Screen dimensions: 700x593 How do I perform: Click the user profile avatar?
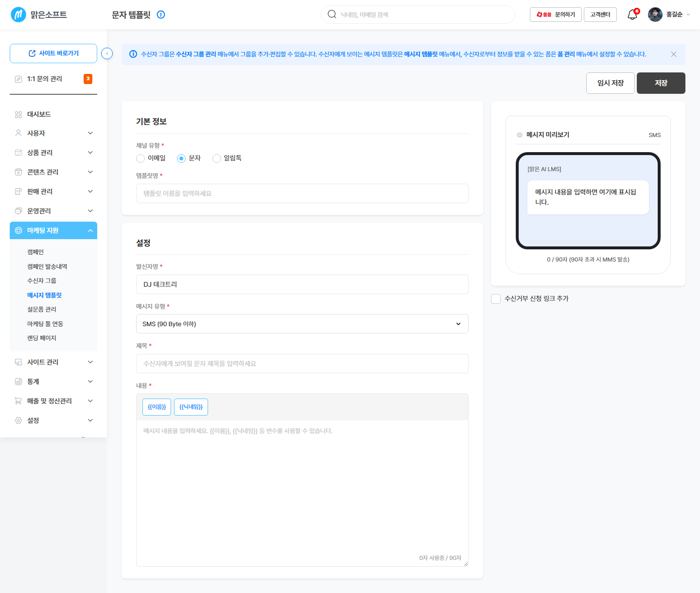pos(655,15)
